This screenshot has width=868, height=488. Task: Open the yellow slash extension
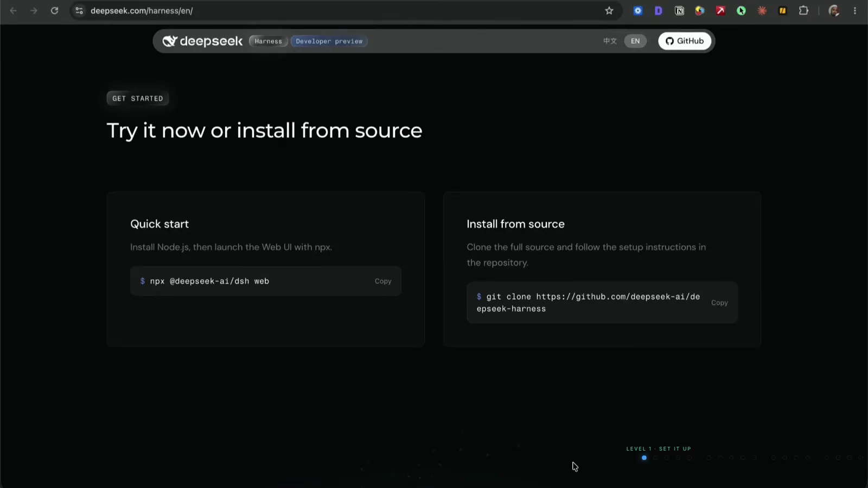pos(783,11)
